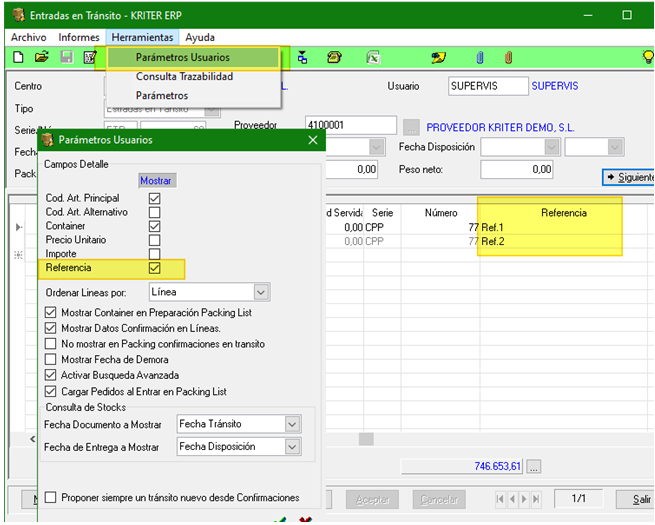
Task: Toggle Cargar Pedidos al Entrar en Packing List
Action: pos(51,391)
